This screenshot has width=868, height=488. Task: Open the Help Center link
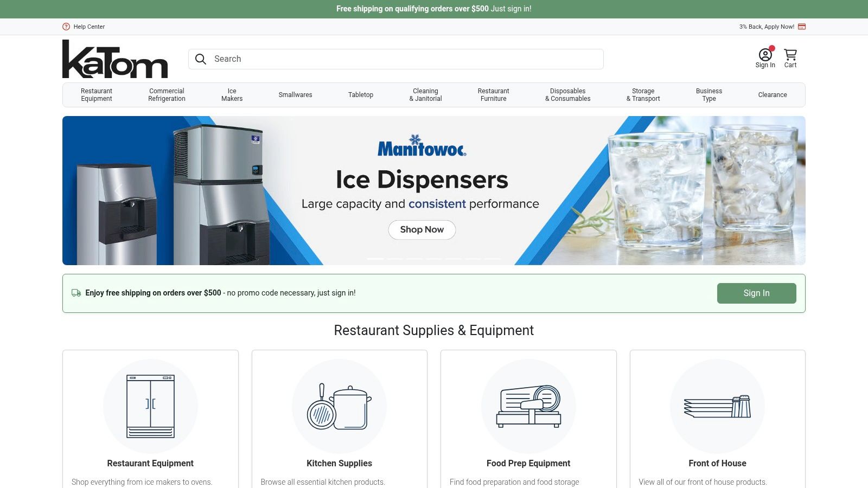click(x=89, y=27)
